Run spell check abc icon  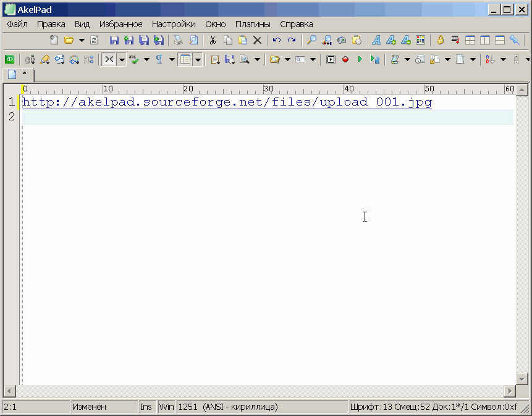(x=133, y=60)
